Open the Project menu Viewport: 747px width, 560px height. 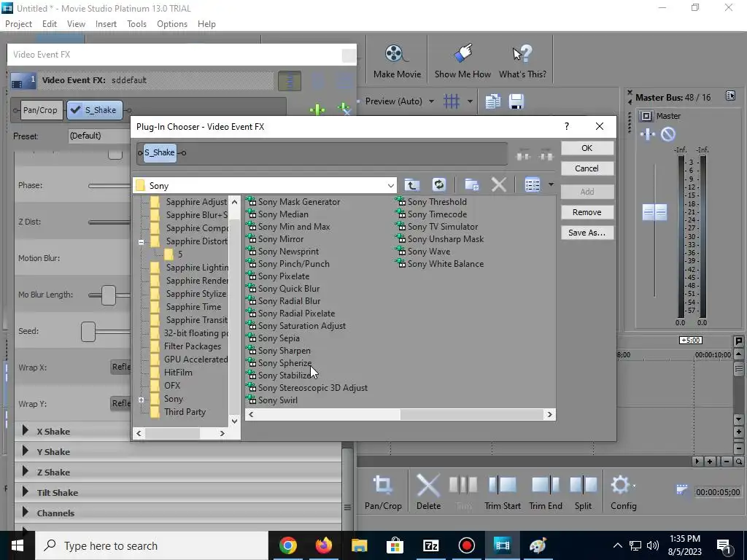point(18,24)
